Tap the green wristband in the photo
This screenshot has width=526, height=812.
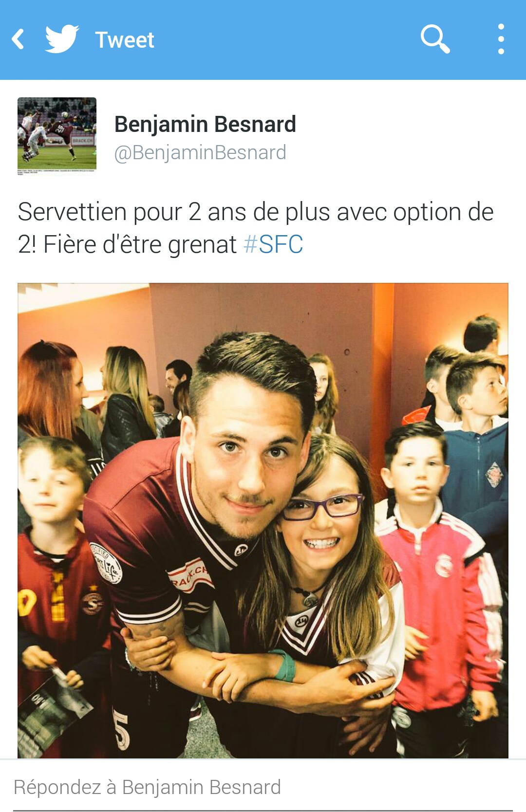pos(284,666)
